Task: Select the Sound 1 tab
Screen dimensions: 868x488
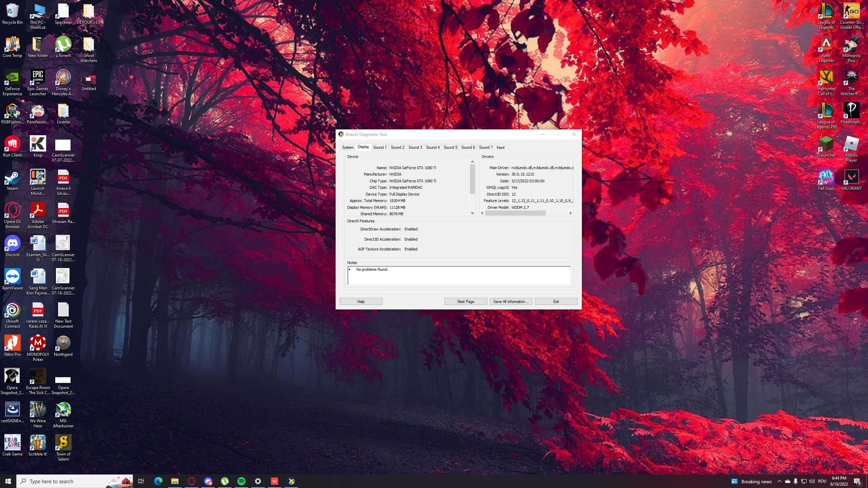Action: tap(380, 147)
